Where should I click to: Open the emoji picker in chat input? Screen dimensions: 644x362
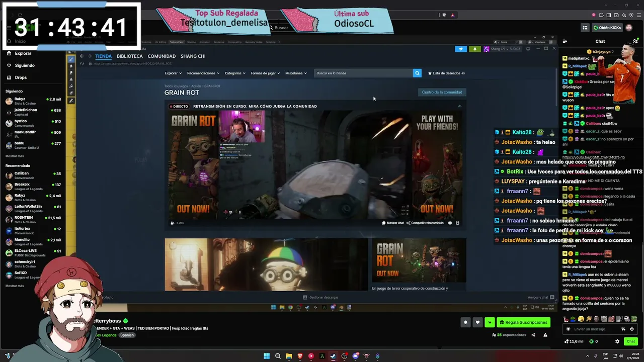tap(632, 329)
